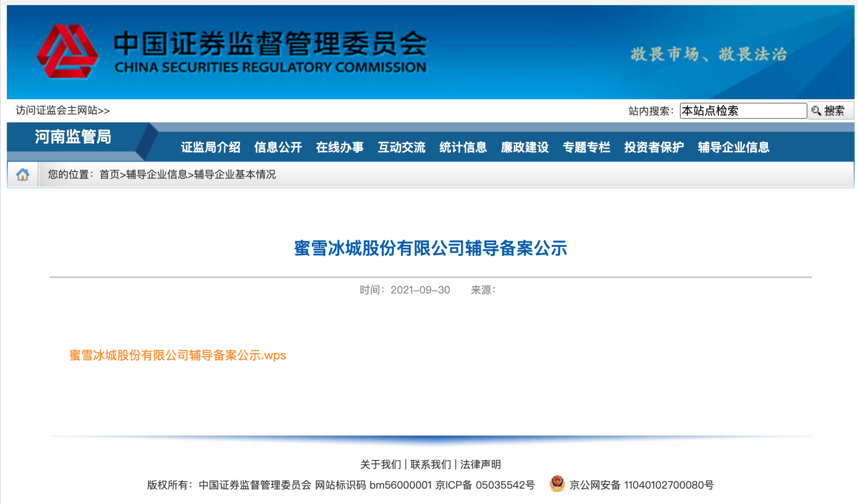Viewport: 858px width, 504px height.
Task: Open 法律声明 footer link
Action: (480, 464)
